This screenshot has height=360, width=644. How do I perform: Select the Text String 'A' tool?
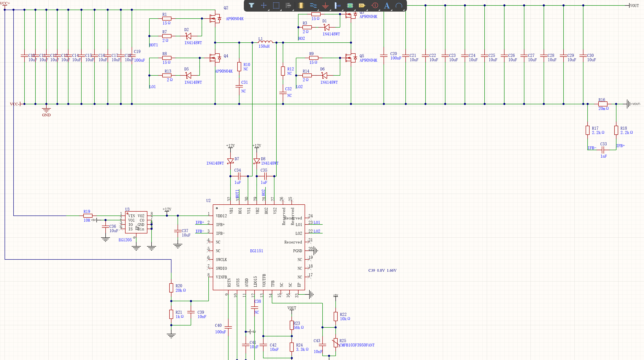pos(387,5)
